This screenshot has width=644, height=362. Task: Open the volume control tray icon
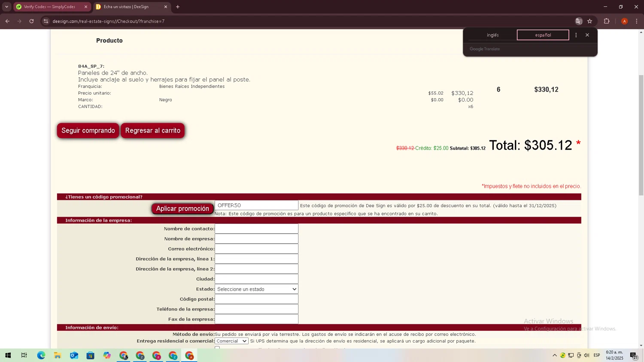[x=587, y=355]
